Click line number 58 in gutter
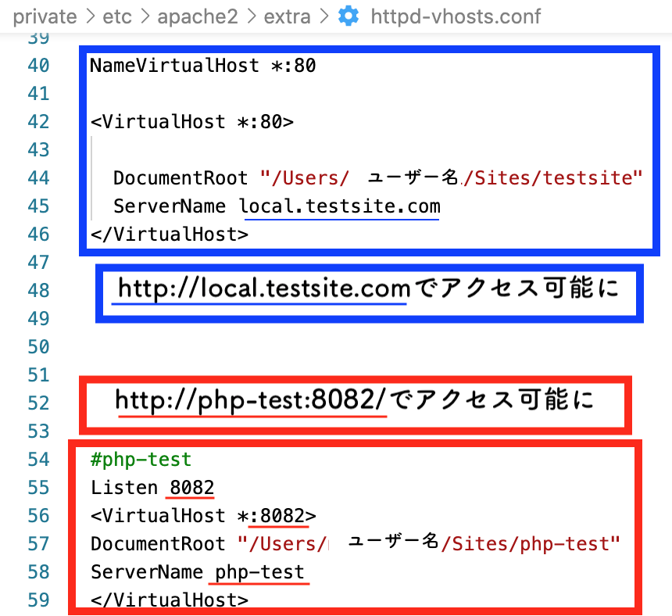 click(38, 572)
